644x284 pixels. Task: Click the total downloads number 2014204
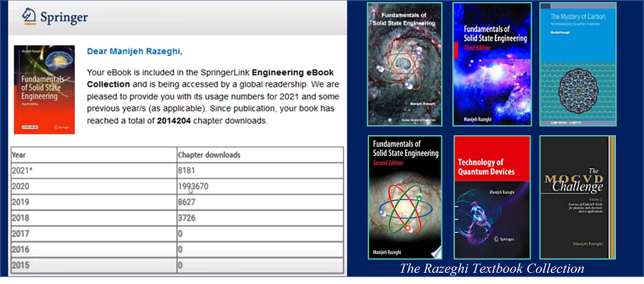pos(174,121)
